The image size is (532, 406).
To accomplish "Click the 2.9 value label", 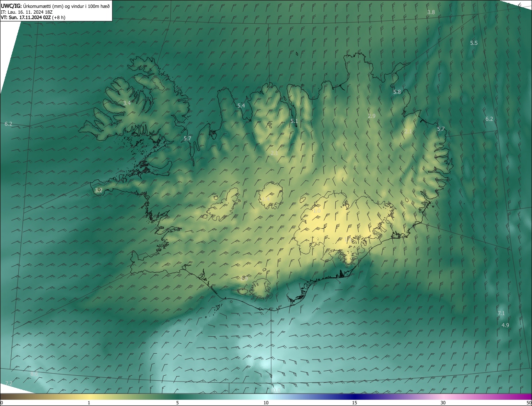I will [x=372, y=116].
